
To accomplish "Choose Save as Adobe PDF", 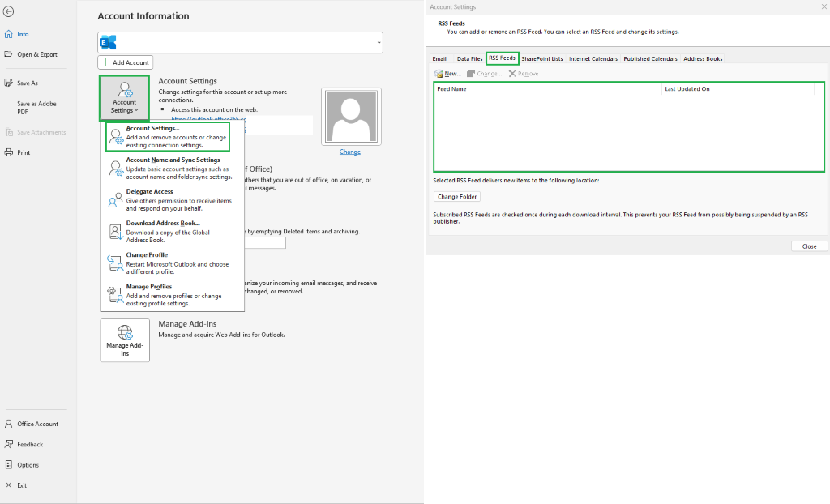I will point(36,108).
